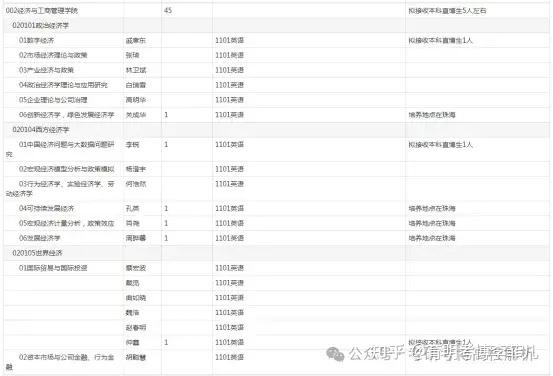Click advisor name 仲鑫

pos(132,342)
